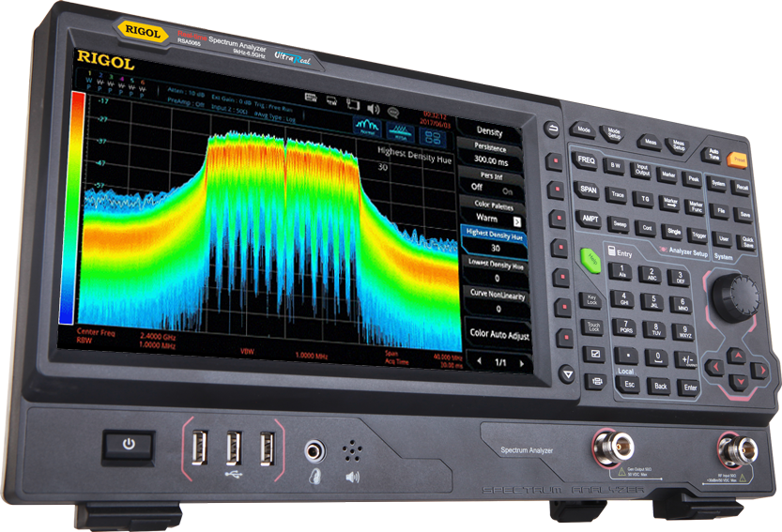Image resolution: width=782 pixels, height=532 pixels.
Task: Push the Touch Lock key
Action: pos(593,327)
